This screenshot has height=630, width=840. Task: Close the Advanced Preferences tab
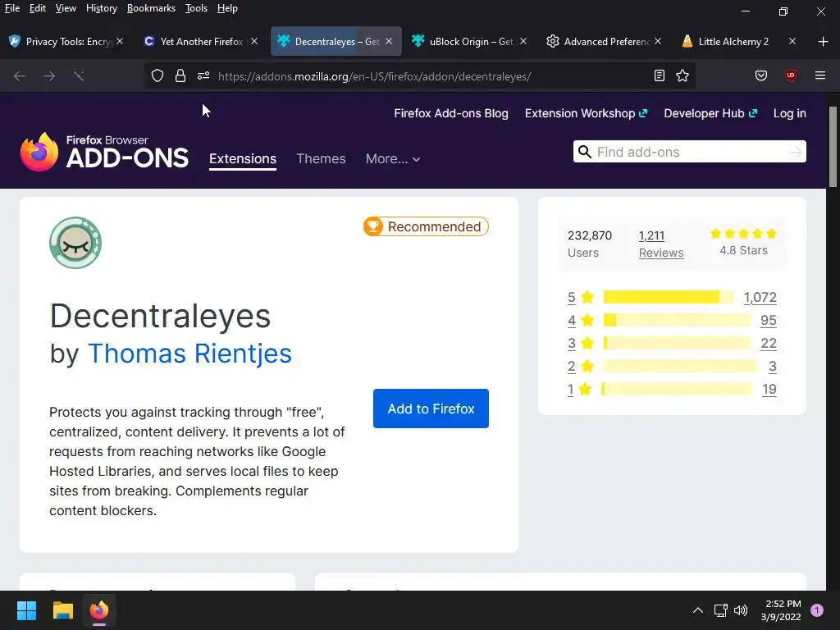pos(658,41)
